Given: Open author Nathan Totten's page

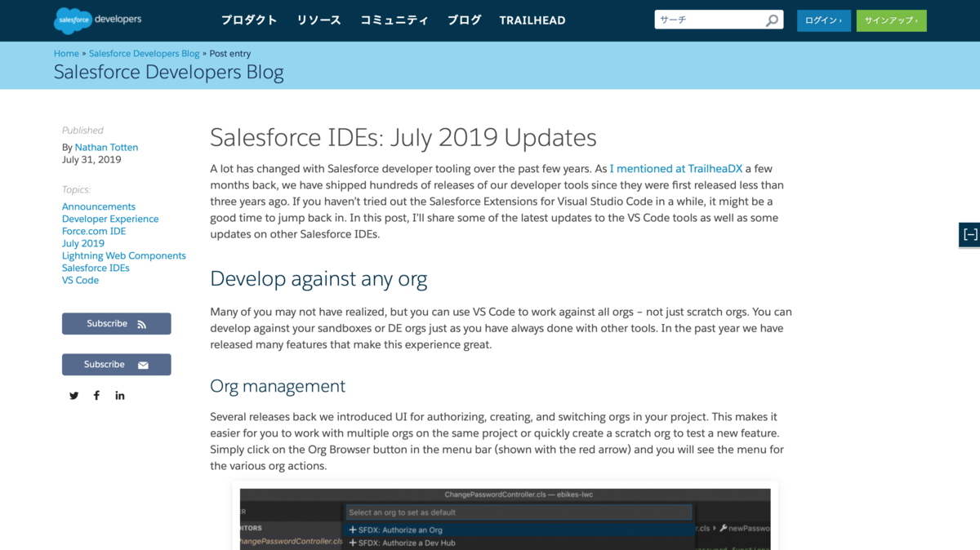Looking at the screenshot, I should pyautogui.click(x=106, y=148).
